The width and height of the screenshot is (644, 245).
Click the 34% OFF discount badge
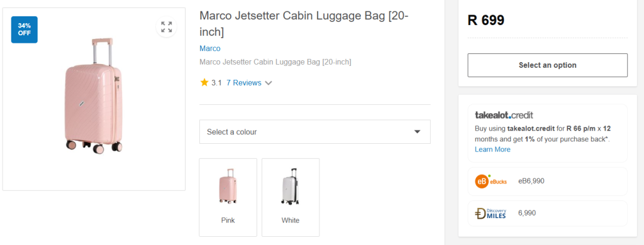point(25,30)
